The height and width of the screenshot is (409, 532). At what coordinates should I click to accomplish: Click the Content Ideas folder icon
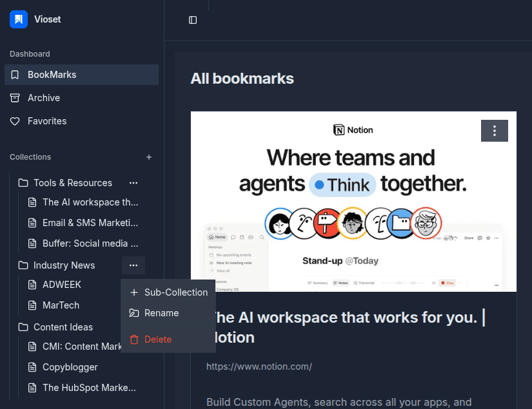click(23, 327)
